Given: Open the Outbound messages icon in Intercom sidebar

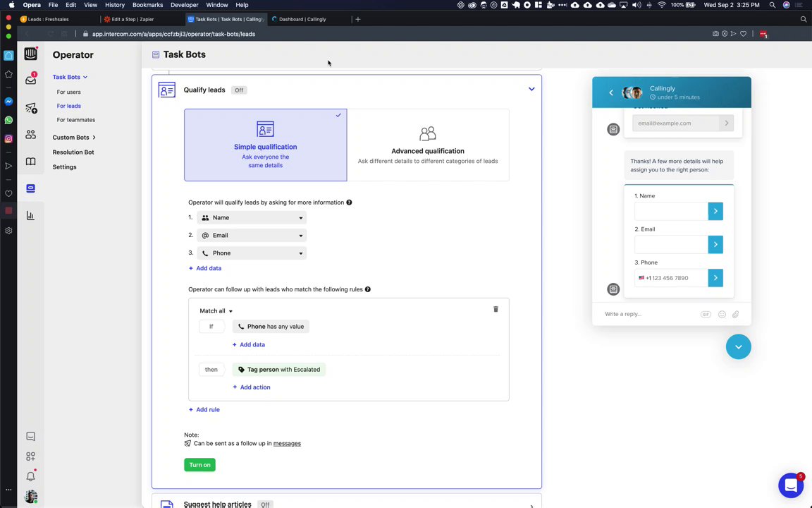Looking at the screenshot, I should (x=30, y=108).
